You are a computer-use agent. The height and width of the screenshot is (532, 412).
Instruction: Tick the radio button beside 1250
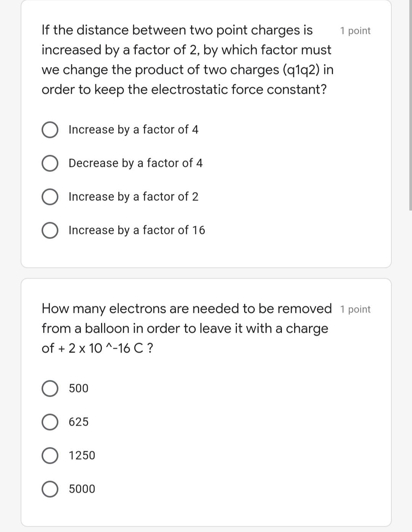pyautogui.click(x=50, y=456)
